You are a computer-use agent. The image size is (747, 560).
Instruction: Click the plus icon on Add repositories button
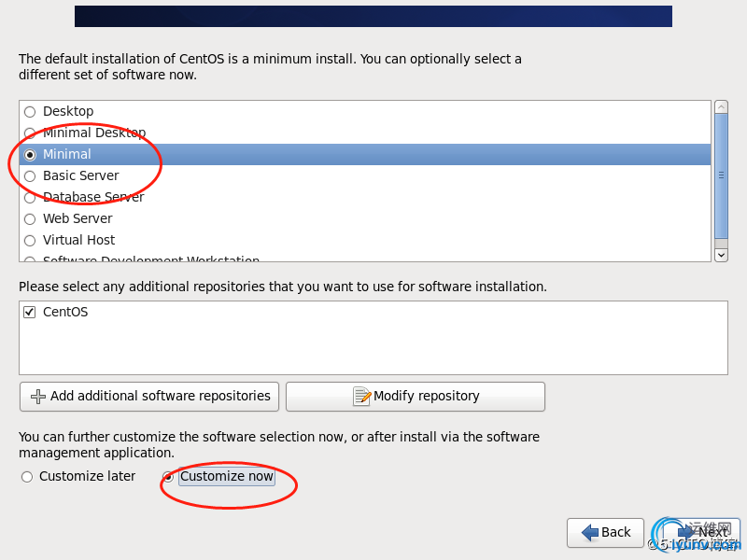pos(38,396)
